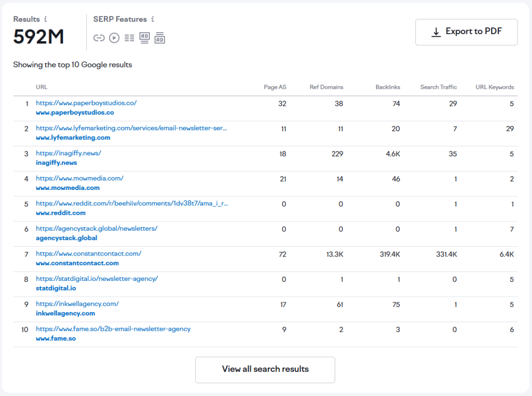Click the site links SERP feature icon
This screenshot has width=532, height=396.
[x=99, y=38]
